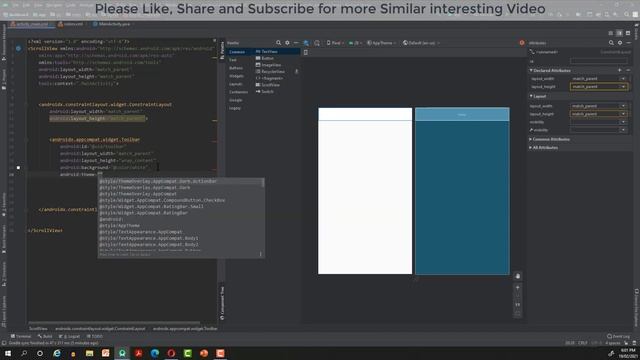Open AppTheme selector dropdown
Viewport: 640px width, 360px height.
pyautogui.click(x=381, y=43)
